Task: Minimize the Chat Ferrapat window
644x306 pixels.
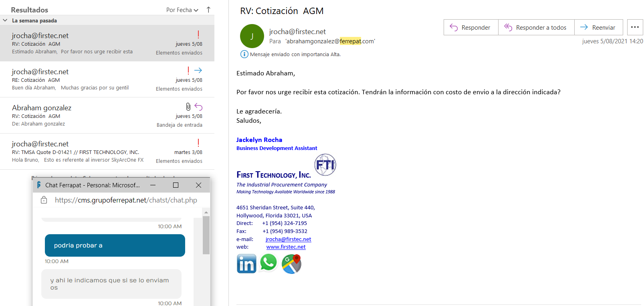Action: 153,185
